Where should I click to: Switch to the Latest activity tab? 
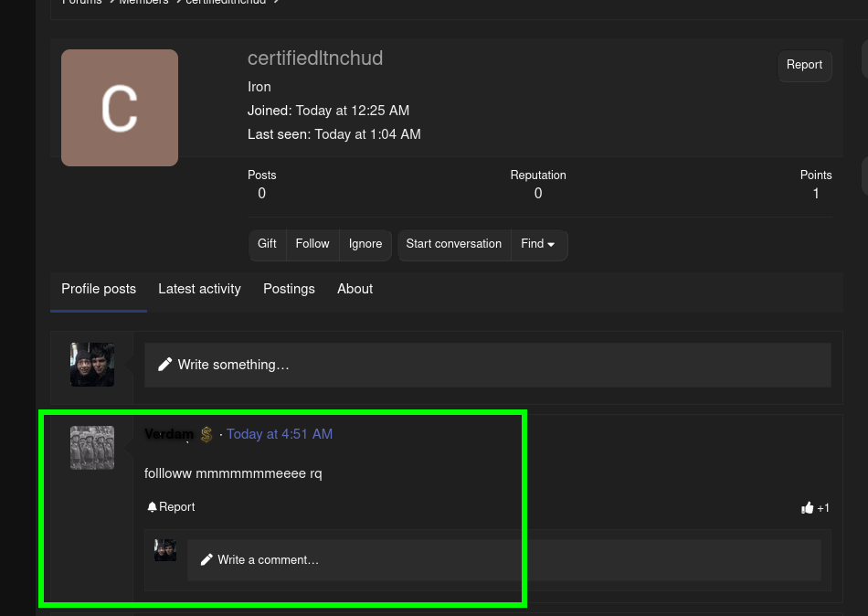pyautogui.click(x=199, y=290)
